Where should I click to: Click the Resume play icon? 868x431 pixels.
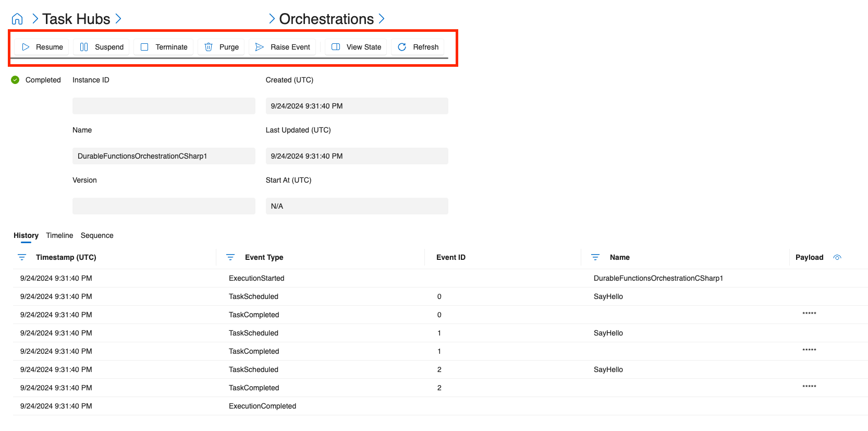pos(26,47)
